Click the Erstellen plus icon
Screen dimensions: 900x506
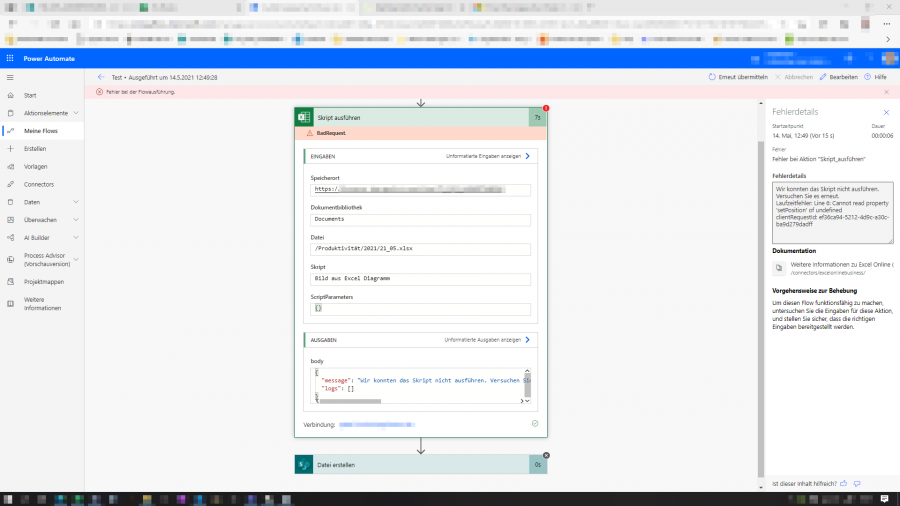(x=10, y=149)
